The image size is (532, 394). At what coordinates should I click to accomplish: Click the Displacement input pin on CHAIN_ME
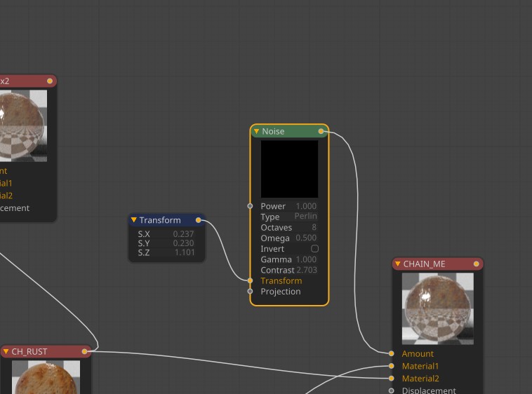tap(391, 390)
